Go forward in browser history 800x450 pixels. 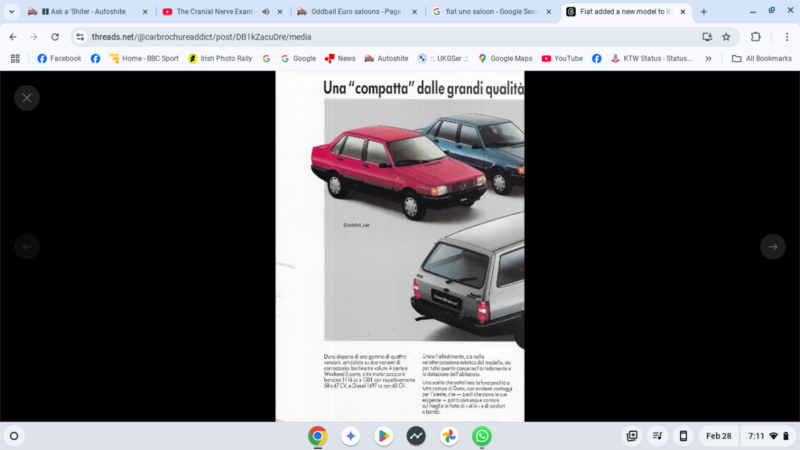tap(34, 37)
